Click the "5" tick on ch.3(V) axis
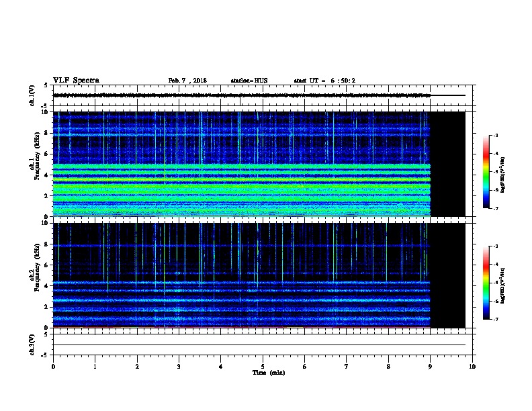This screenshot has width=532, height=411. pyautogui.click(x=46, y=334)
